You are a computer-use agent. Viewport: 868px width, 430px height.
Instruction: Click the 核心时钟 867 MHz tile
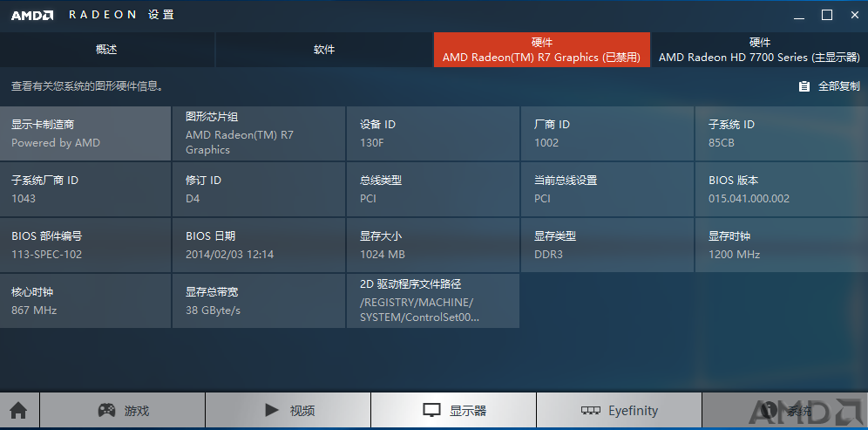tap(85, 301)
